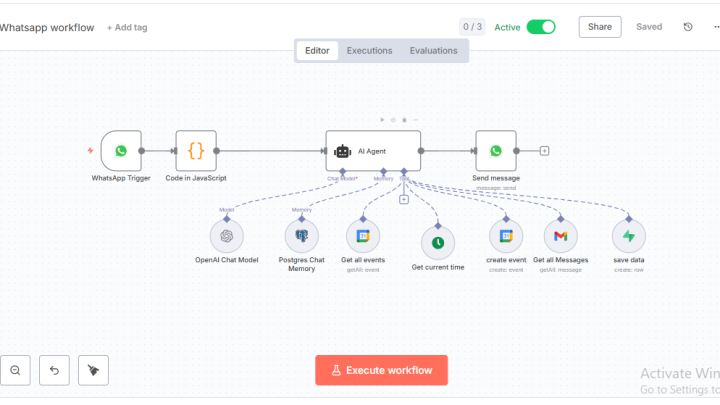Click the WhatsApp Trigger node icon
Image resolution: width=720 pixels, height=405 pixels.
(x=121, y=151)
